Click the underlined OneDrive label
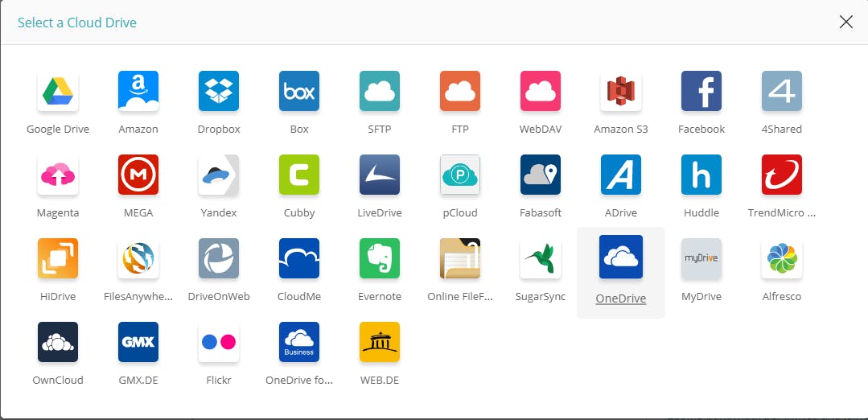 coord(621,299)
